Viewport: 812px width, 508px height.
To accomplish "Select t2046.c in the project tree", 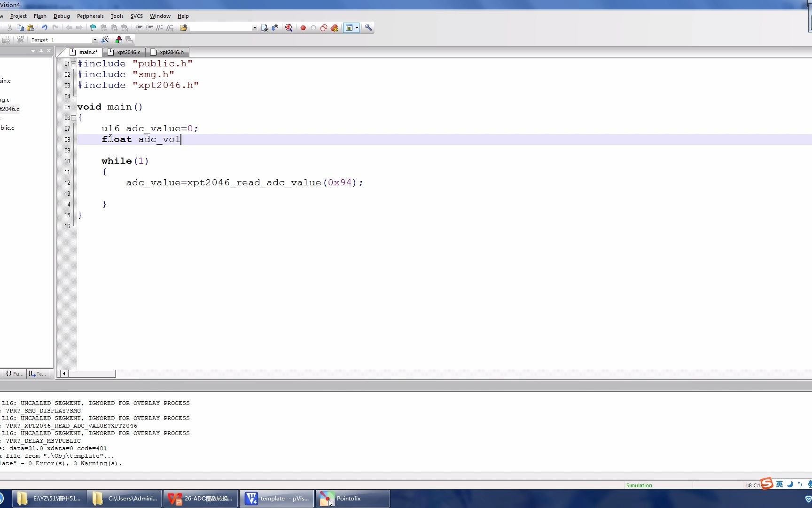I will point(9,109).
